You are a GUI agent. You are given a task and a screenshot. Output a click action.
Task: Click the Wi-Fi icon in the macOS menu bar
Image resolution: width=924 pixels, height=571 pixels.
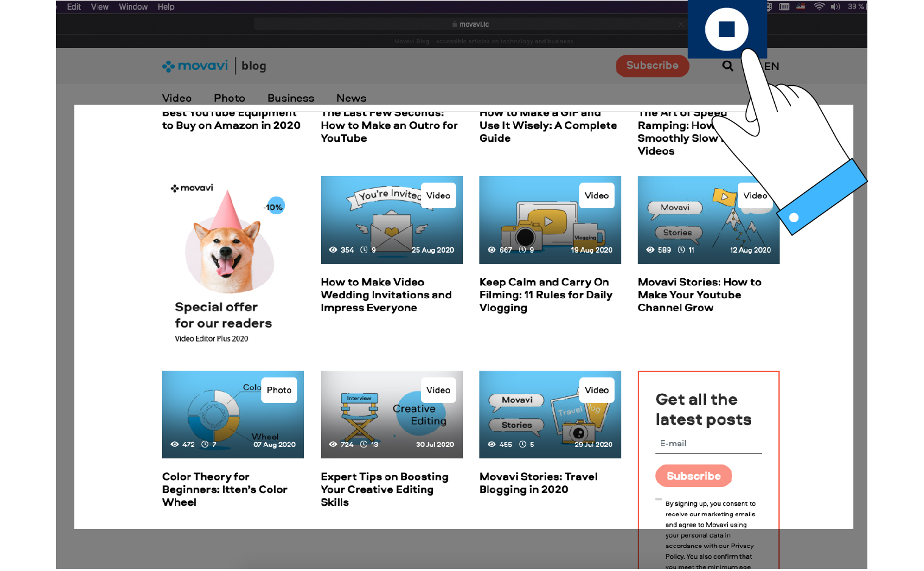pyautogui.click(x=819, y=7)
